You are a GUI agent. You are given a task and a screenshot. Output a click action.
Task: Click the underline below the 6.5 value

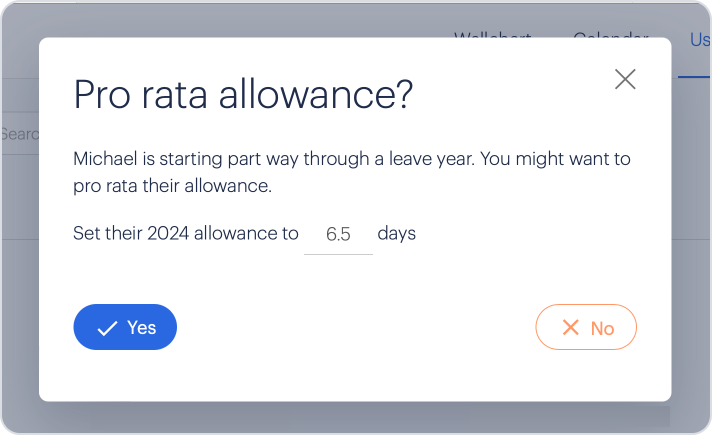tap(338, 254)
